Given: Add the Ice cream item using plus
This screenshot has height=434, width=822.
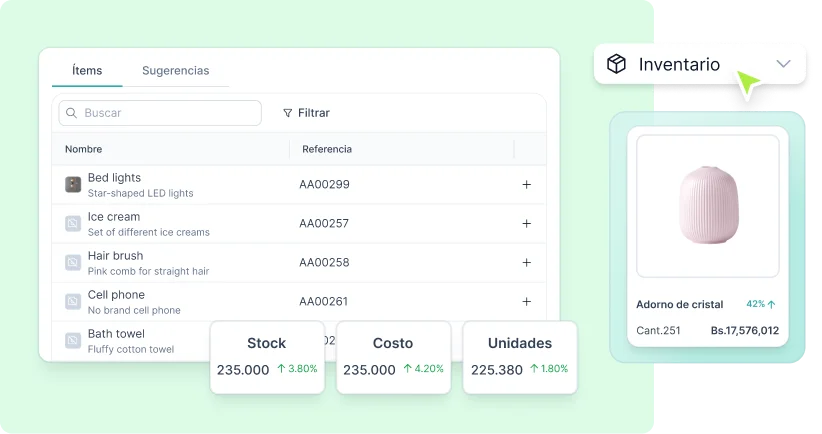Looking at the screenshot, I should click(x=526, y=224).
